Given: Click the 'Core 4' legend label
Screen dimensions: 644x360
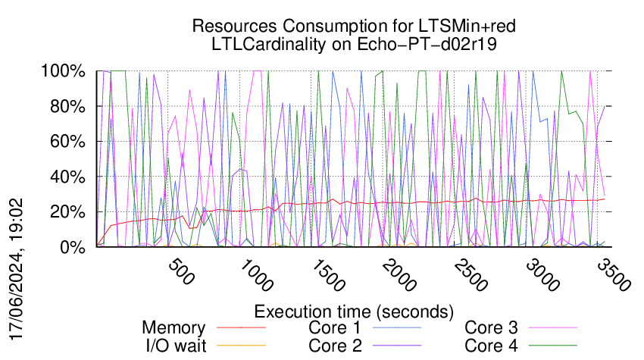Looking at the screenshot, I should [x=491, y=346].
